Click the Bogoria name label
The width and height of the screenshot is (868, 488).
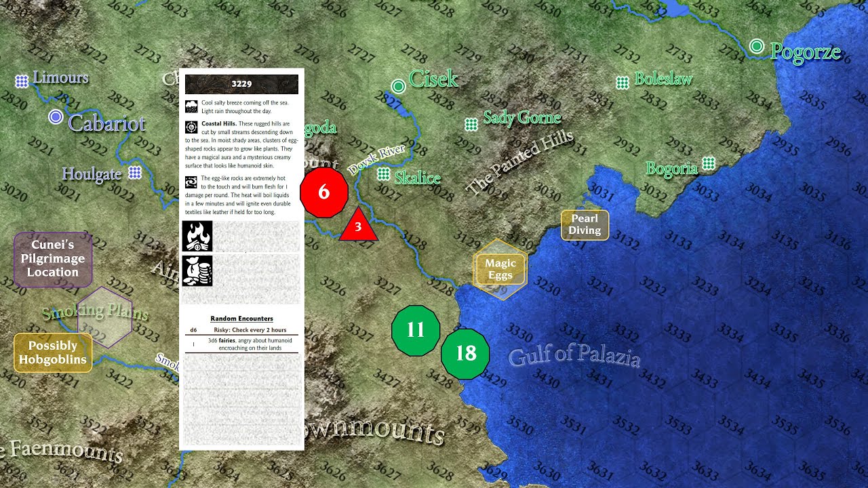pos(672,168)
